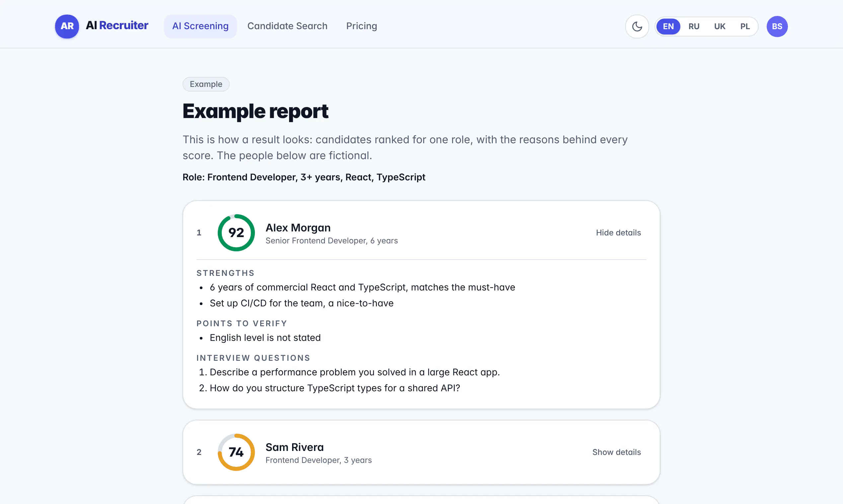
Task: Click '6 years of commercial React' bullet
Action: pyautogui.click(x=362, y=287)
